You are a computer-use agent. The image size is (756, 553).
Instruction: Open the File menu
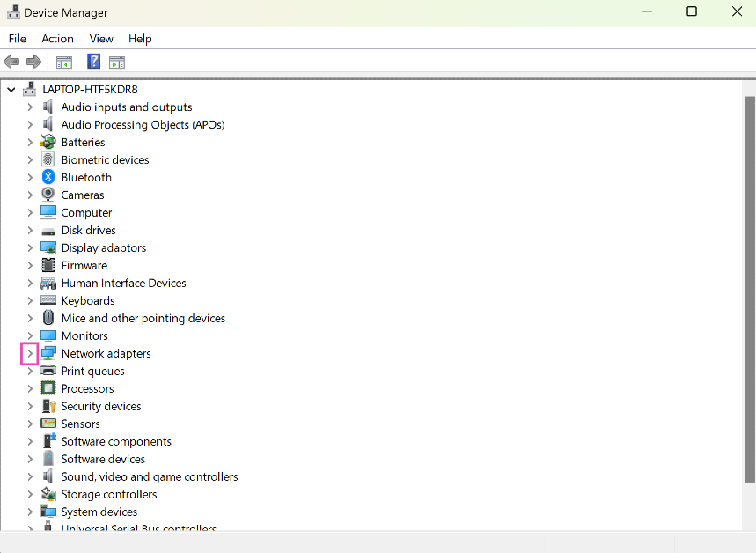click(18, 39)
